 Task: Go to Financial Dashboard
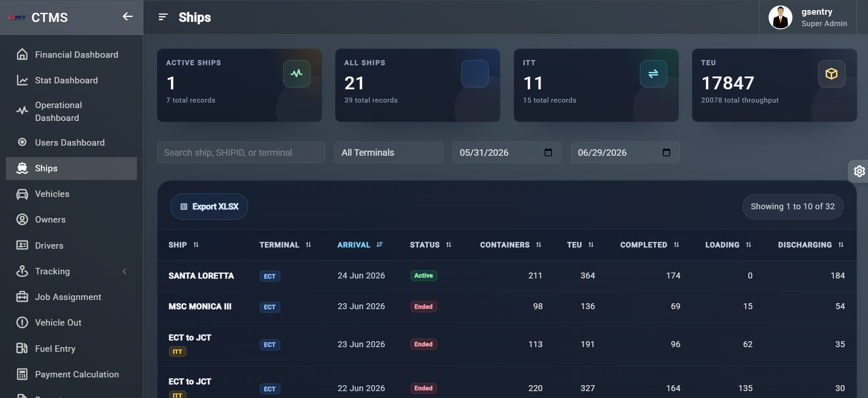(x=71, y=55)
